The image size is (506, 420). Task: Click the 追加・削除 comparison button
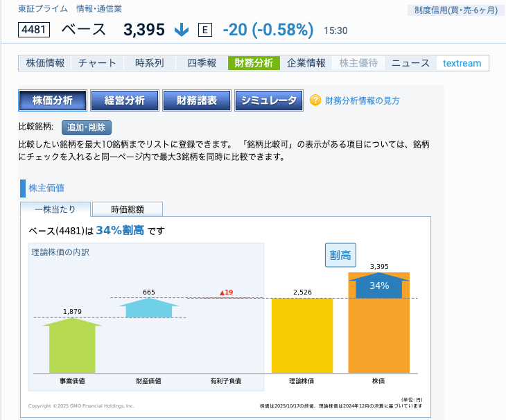(x=87, y=128)
